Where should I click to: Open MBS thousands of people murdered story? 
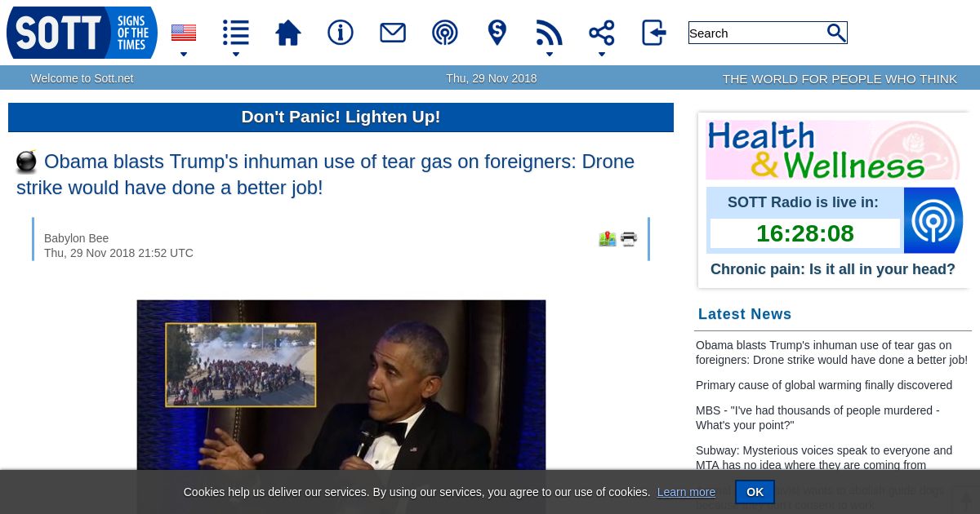coord(817,418)
